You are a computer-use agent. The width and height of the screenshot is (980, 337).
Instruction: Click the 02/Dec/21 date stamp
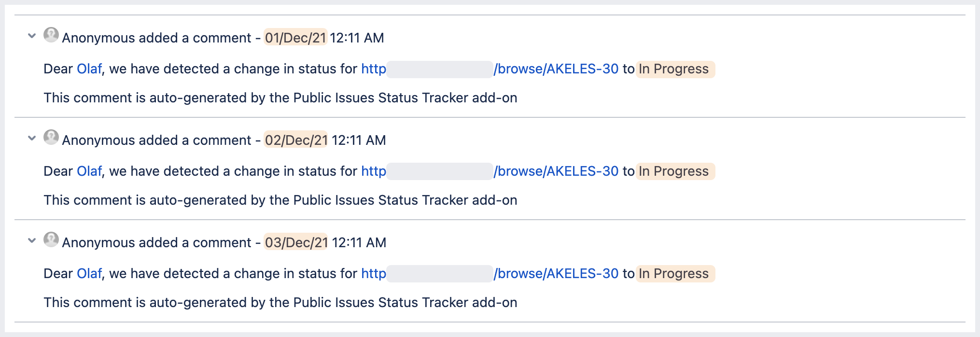296,140
